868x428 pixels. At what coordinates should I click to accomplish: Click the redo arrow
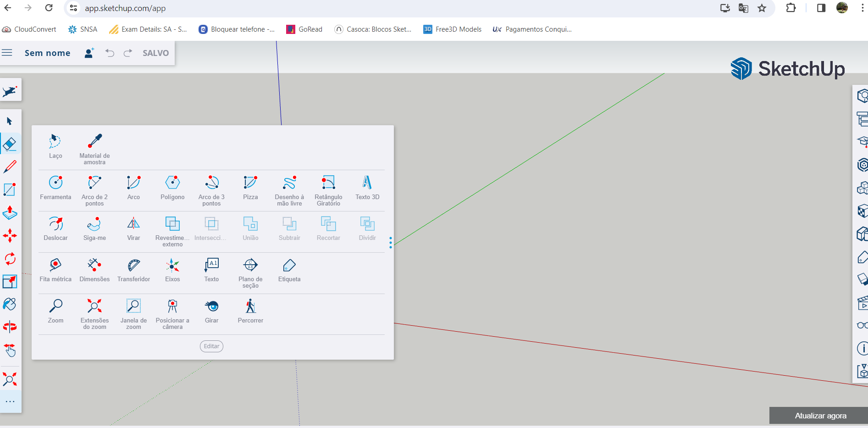tap(128, 53)
